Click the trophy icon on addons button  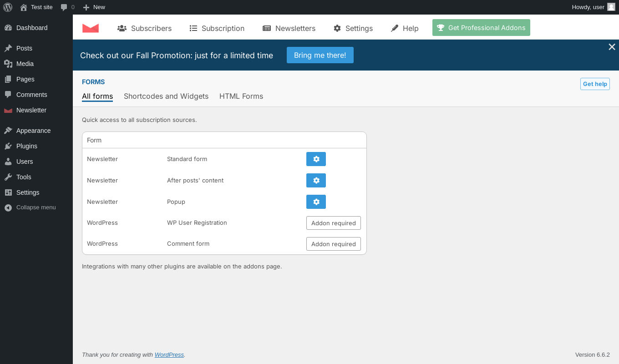click(x=441, y=28)
